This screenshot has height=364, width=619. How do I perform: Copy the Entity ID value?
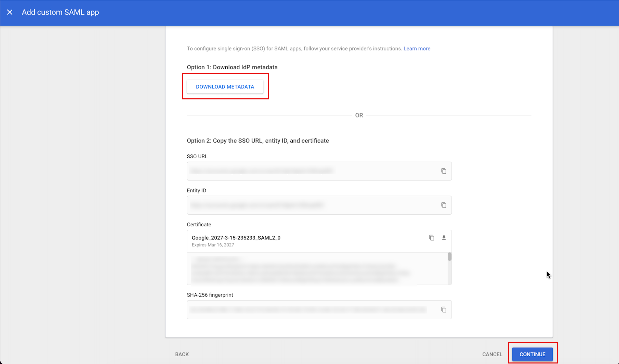(444, 205)
